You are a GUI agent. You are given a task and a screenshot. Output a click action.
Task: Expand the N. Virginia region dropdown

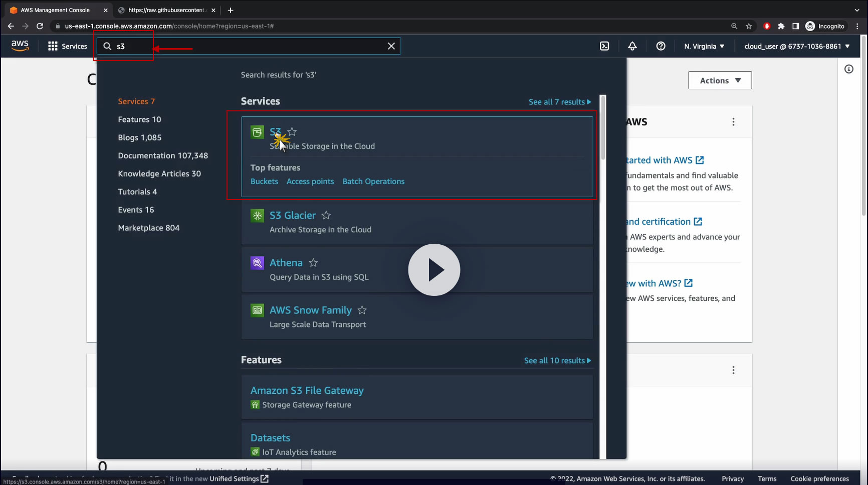pos(704,46)
